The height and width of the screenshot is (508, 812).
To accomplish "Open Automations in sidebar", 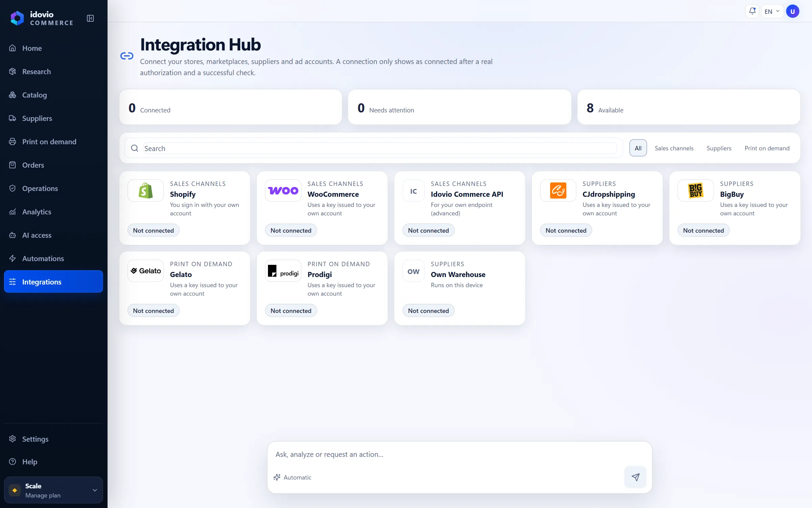I will pos(53,258).
